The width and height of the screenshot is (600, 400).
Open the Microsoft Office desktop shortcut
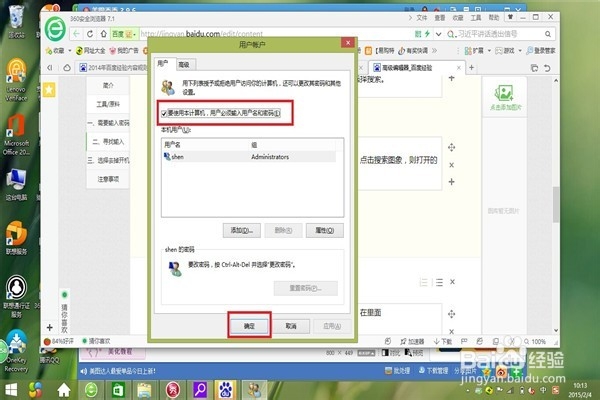tap(16, 135)
